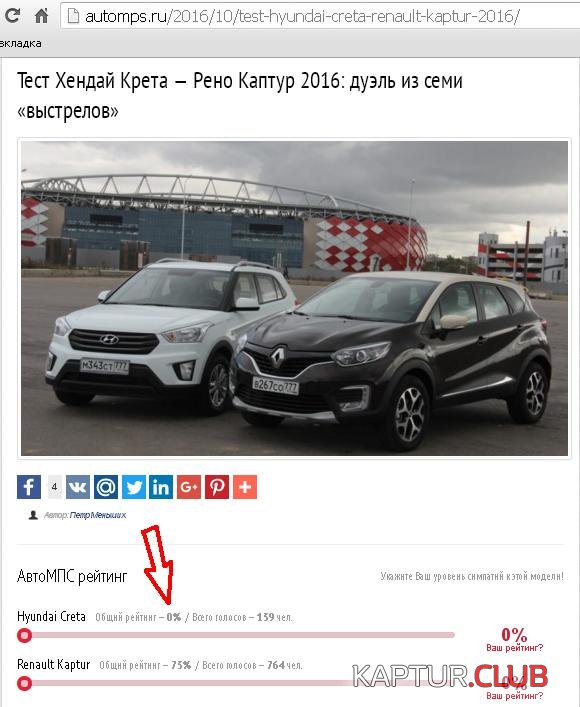
Task: Click the Facebook share count badge
Action: point(55,487)
